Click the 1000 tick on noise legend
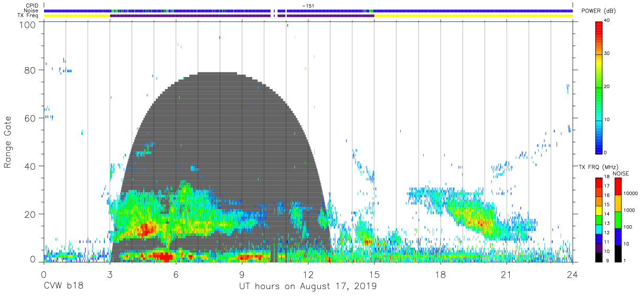Viewport: 644px width, 297px height. [629, 210]
